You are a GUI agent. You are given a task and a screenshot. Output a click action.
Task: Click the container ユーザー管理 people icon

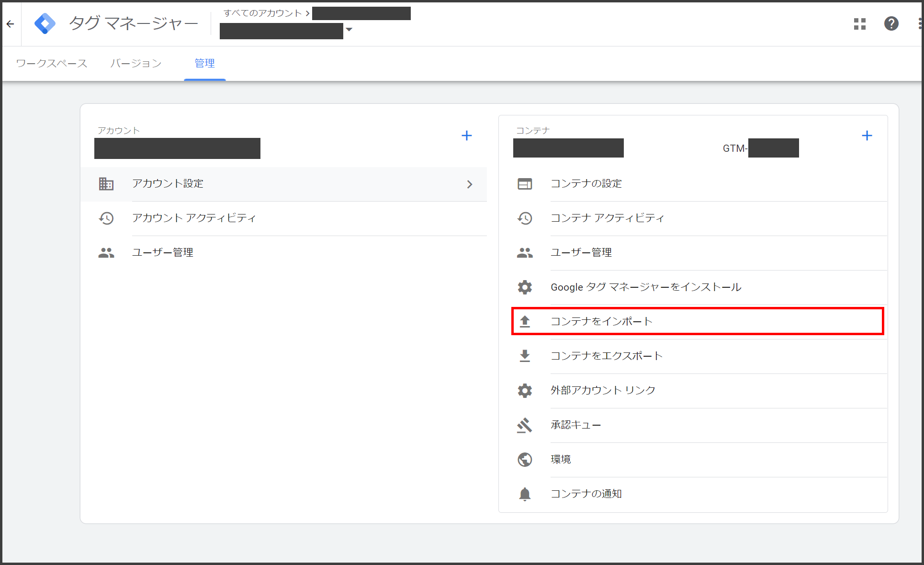point(525,253)
